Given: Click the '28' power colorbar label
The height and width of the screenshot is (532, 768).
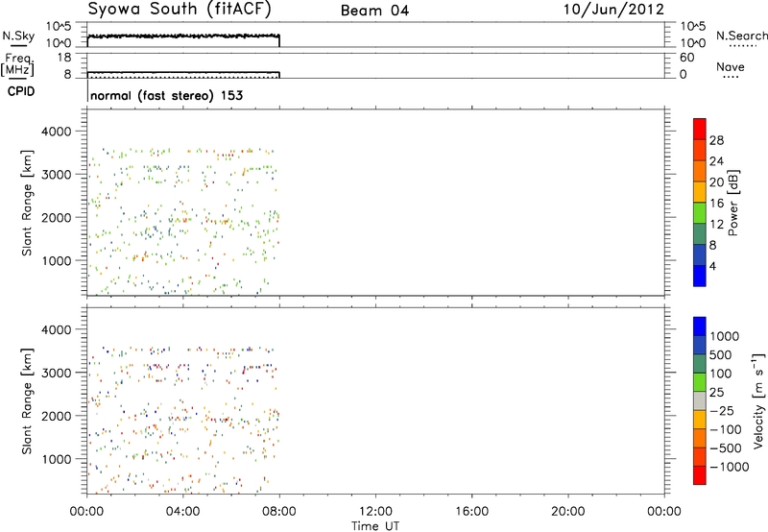Looking at the screenshot, I should 716,140.
